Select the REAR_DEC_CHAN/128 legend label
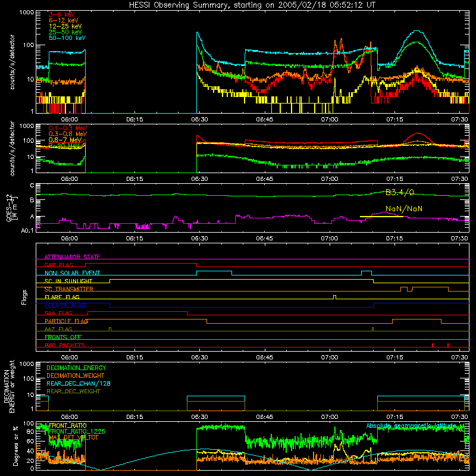This screenshot has width=476, height=476. click(x=79, y=383)
